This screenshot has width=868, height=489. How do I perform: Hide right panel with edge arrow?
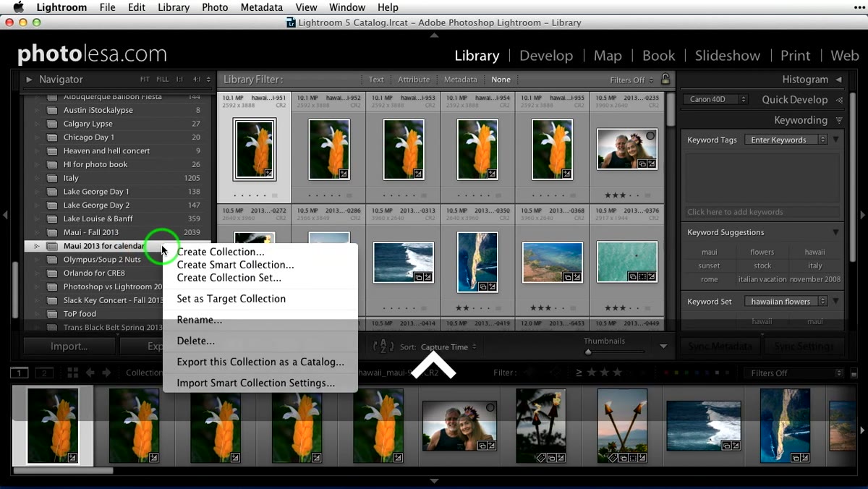point(862,215)
